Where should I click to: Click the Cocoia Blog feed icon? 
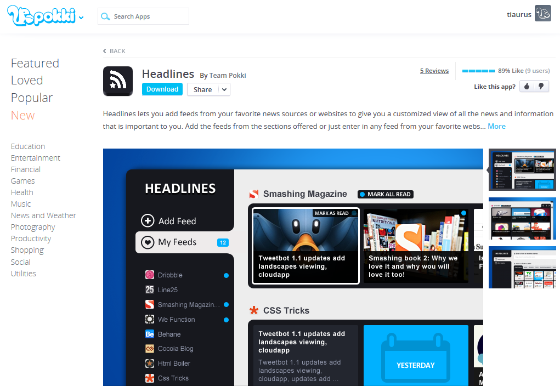pyautogui.click(x=150, y=349)
